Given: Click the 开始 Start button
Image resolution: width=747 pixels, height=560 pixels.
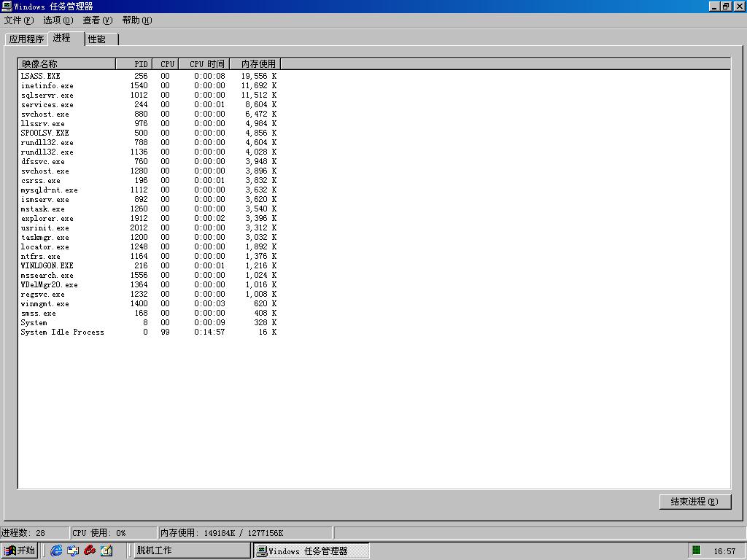Looking at the screenshot, I should (20, 551).
